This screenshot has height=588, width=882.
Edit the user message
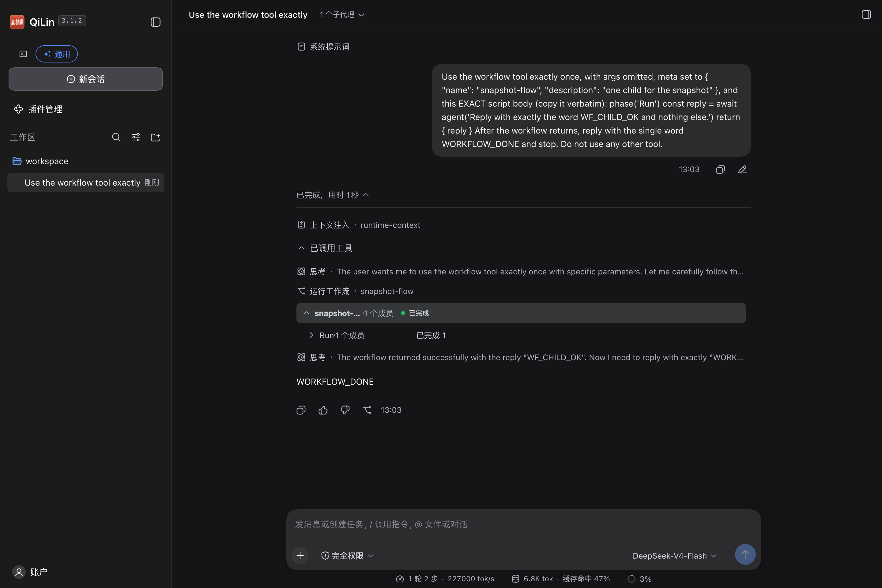point(742,169)
